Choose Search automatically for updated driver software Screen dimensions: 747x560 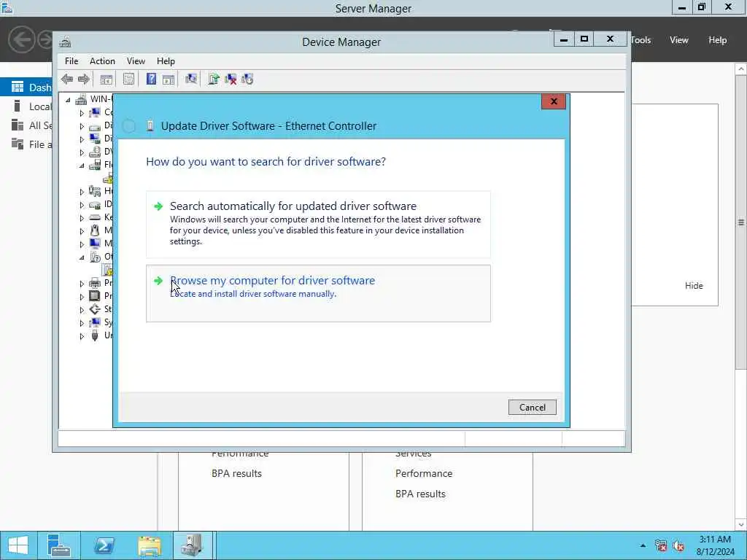tap(318, 225)
